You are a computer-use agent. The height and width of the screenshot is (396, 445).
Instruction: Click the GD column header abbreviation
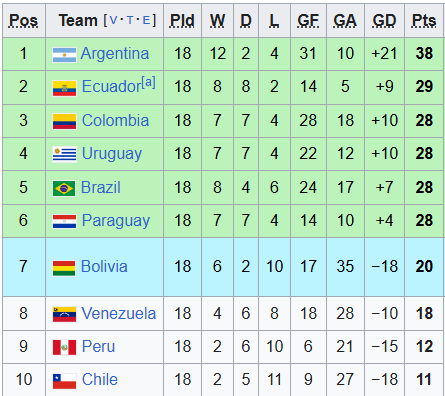tap(384, 21)
